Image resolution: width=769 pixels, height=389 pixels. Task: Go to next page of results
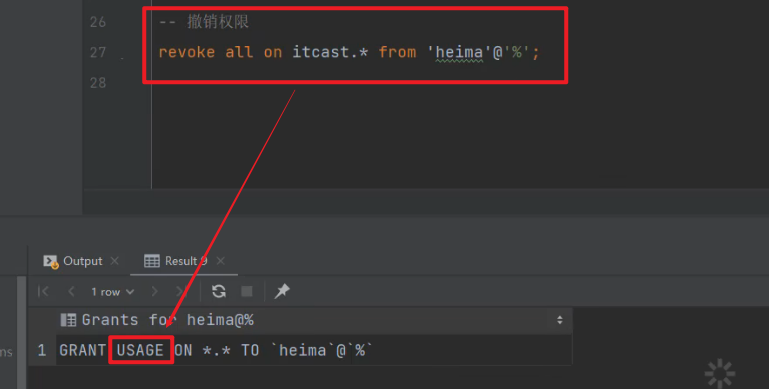click(x=154, y=291)
